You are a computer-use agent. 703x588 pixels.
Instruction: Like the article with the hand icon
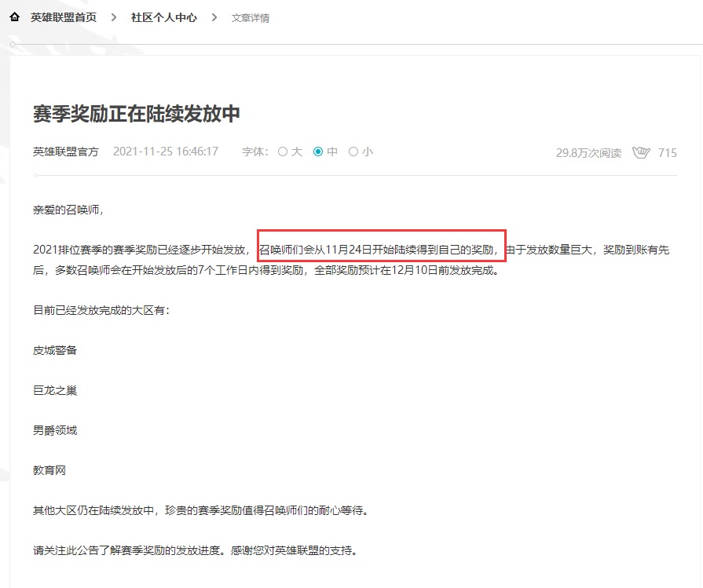641,152
